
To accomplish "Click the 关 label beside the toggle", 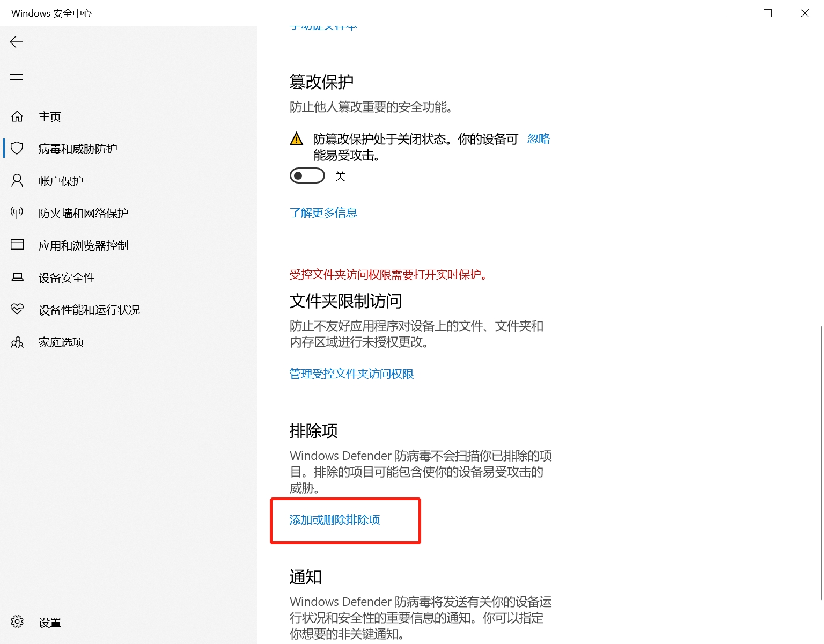I will pos(340,176).
